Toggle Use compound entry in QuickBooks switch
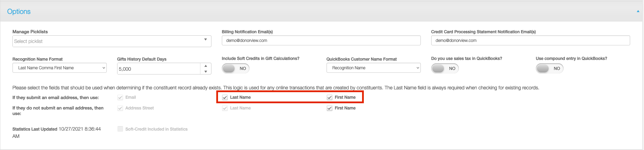Viewport: 644px width, 150px height. tap(550, 69)
